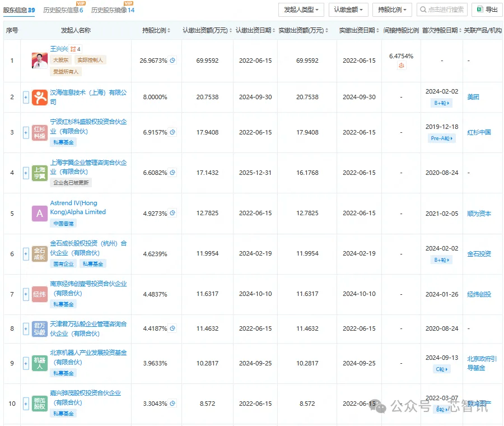
Task: Open 顺为资本 institution link
Action: pos(479,214)
